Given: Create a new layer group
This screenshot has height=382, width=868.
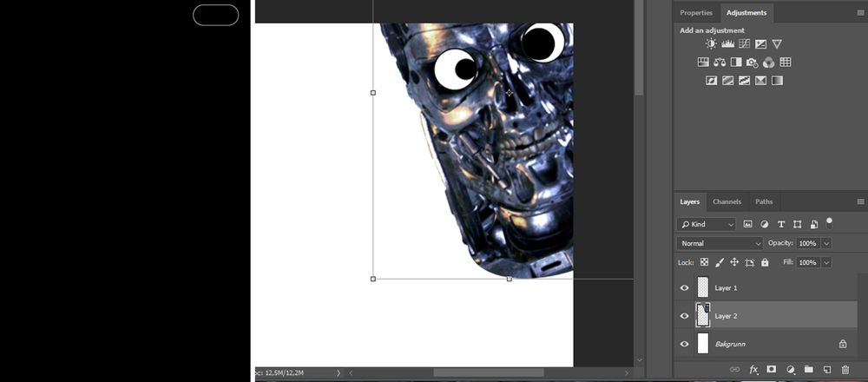Looking at the screenshot, I should point(808,369).
